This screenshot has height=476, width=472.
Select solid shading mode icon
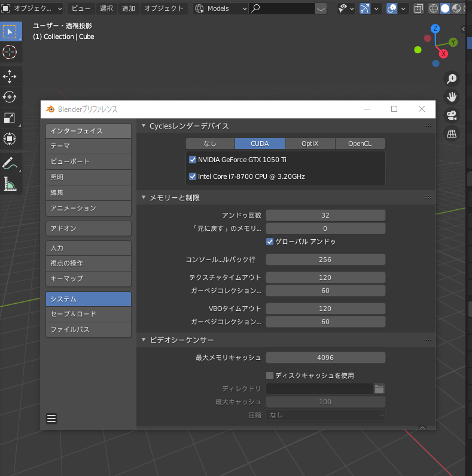point(445,8)
